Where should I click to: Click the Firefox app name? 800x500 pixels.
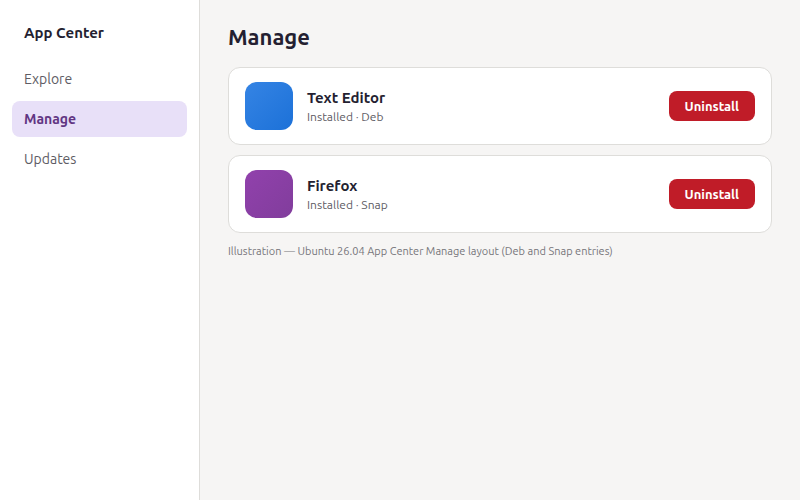332,186
